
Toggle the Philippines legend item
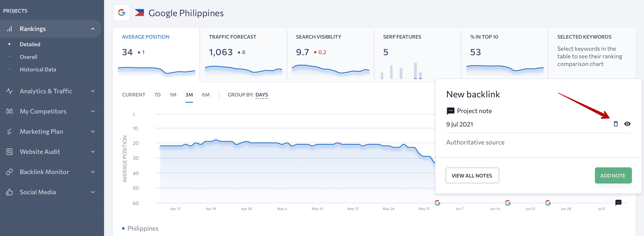(x=140, y=229)
